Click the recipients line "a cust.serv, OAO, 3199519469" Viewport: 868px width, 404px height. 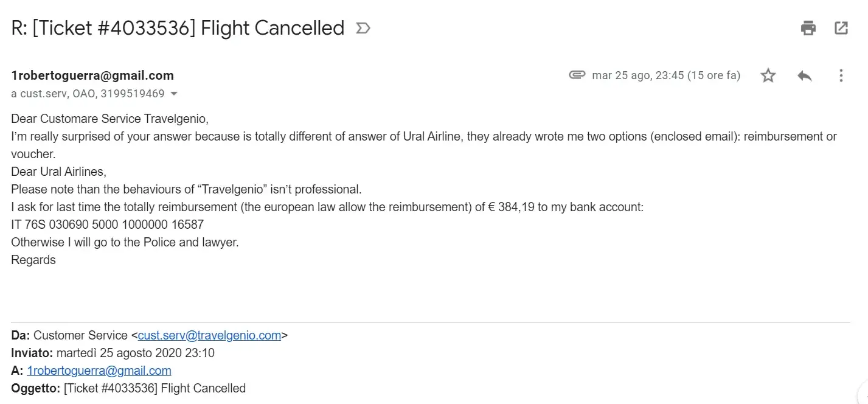pyautogui.click(x=88, y=94)
